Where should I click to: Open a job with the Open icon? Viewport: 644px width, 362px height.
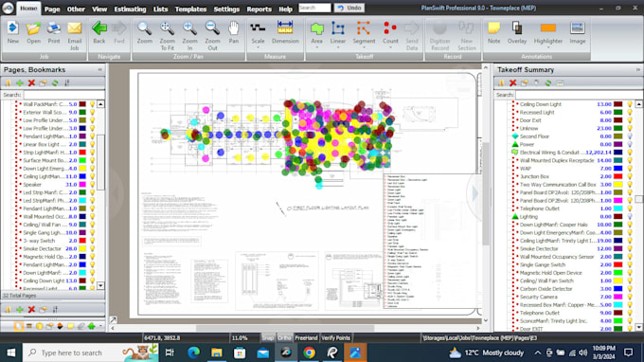tap(33, 32)
